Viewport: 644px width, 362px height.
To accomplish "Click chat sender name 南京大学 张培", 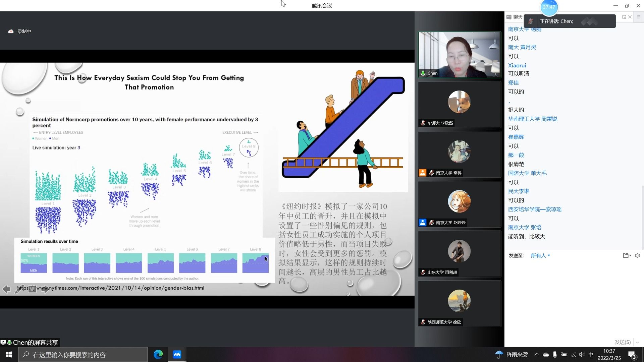I will 525,227.
